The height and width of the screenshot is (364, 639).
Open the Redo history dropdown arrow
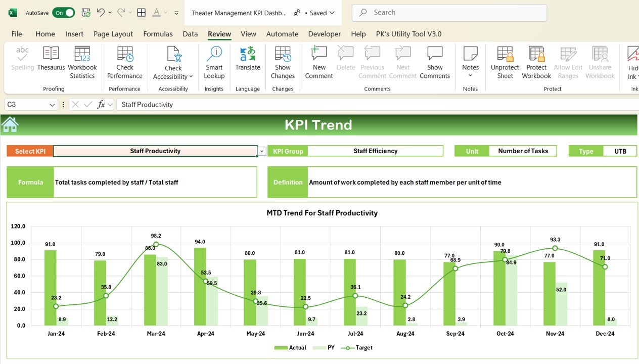coord(130,13)
